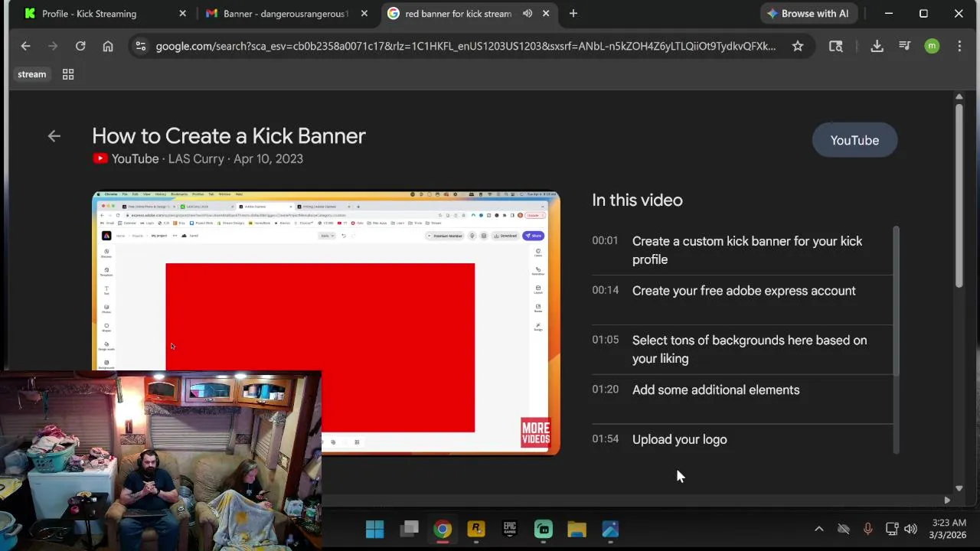Open Epic Games Launcher from taskbar

510,529
